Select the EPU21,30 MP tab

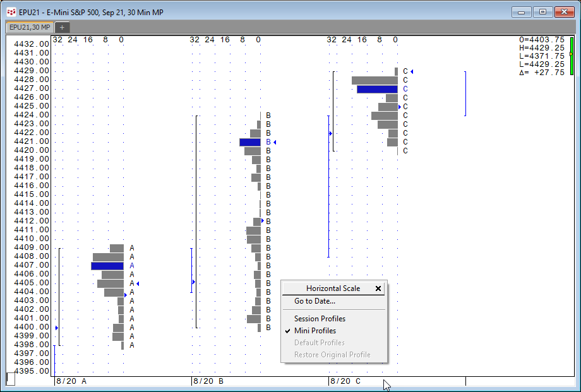click(30, 27)
